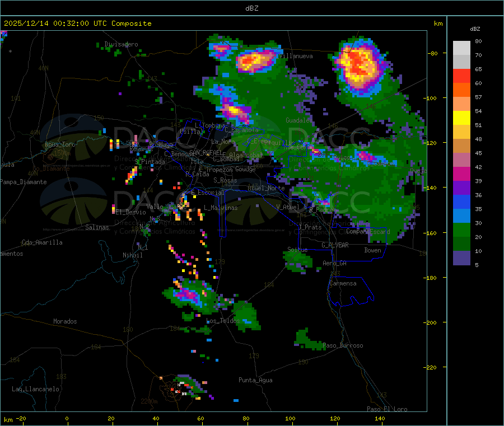This screenshot has width=504, height=426.
Task: Click the Atuel_Norte map label
Action: (x=266, y=188)
